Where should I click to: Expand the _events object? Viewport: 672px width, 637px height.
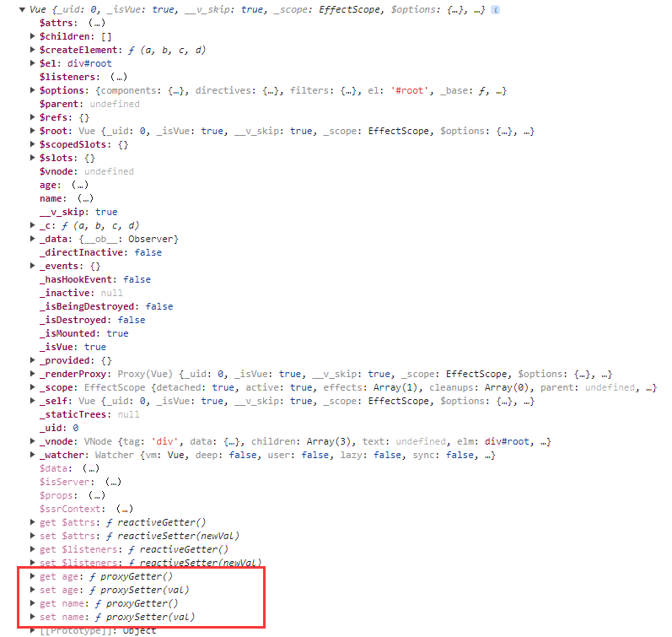[x=32, y=266]
